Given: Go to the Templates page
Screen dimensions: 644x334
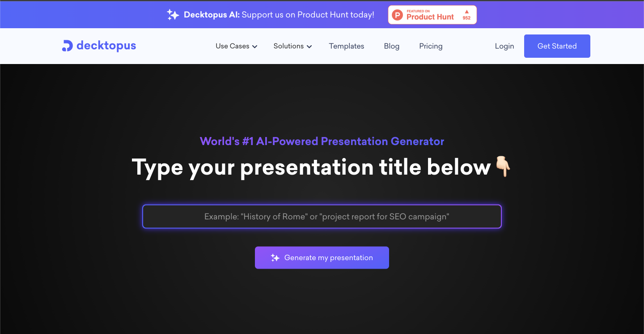Looking at the screenshot, I should coord(346,46).
